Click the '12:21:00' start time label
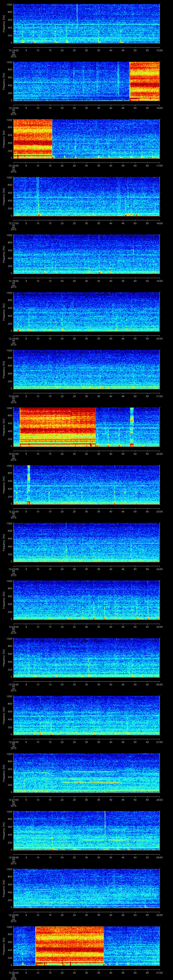 pos(13,454)
